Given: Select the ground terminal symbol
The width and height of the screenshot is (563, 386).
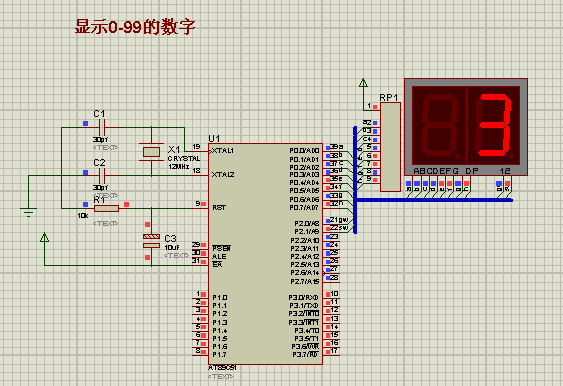Looking at the screenshot, I should (28, 212).
